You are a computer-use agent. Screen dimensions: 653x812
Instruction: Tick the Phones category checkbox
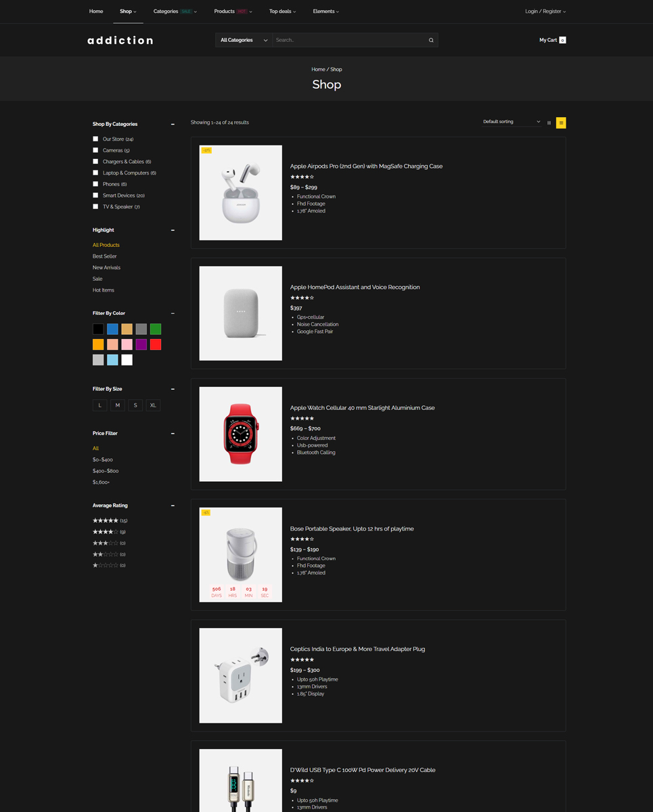point(95,184)
